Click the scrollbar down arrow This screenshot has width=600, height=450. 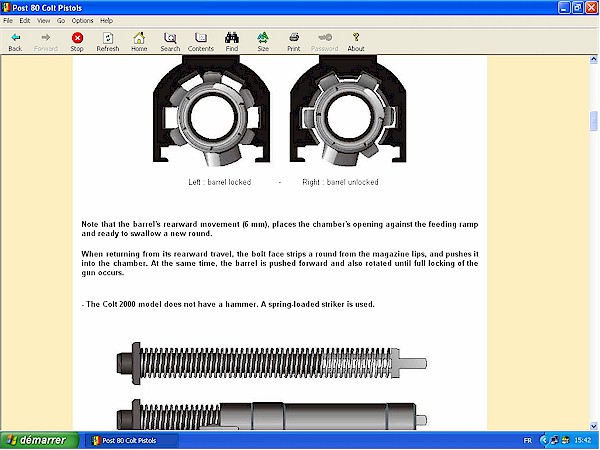coord(593,426)
